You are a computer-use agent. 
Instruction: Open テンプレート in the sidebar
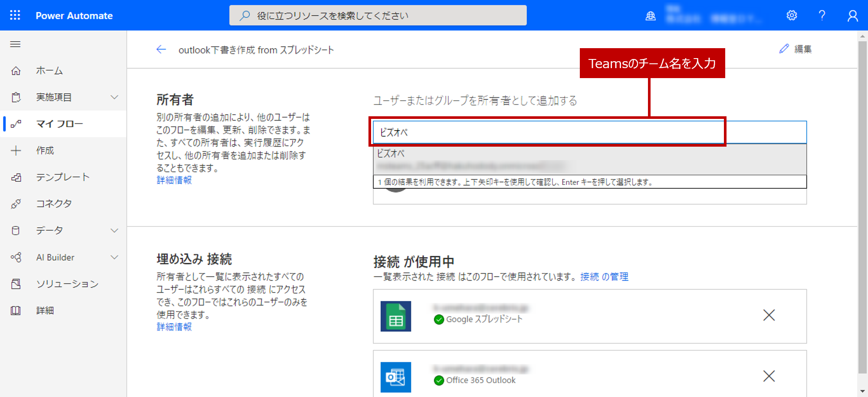[63, 177]
